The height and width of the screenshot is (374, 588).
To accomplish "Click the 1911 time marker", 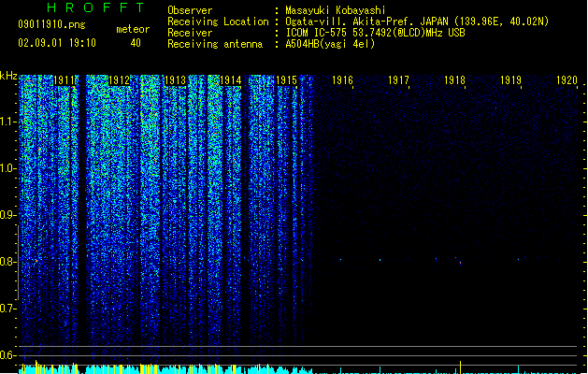I will 65,80.
